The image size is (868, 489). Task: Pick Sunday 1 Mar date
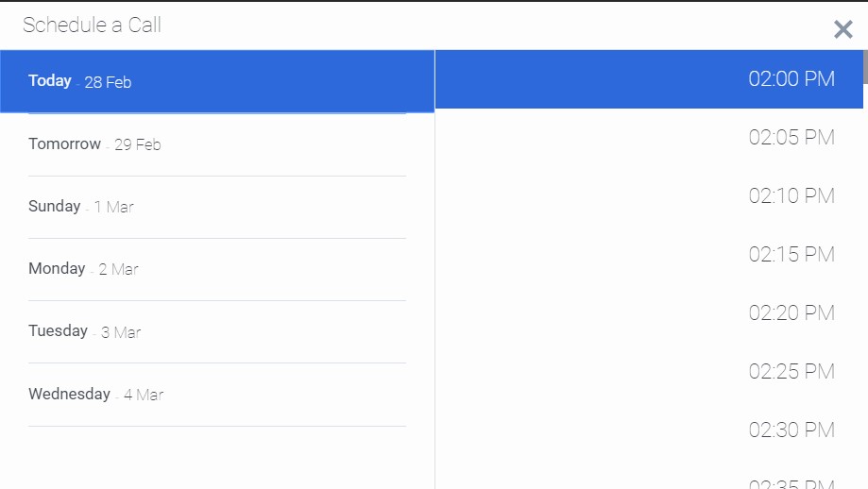click(217, 207)
